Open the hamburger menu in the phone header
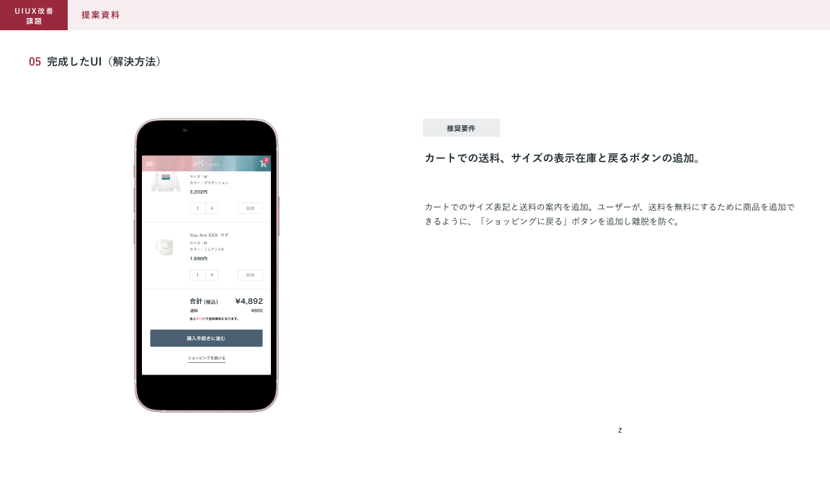Screen dimensions: 830x504 (150, 164)
